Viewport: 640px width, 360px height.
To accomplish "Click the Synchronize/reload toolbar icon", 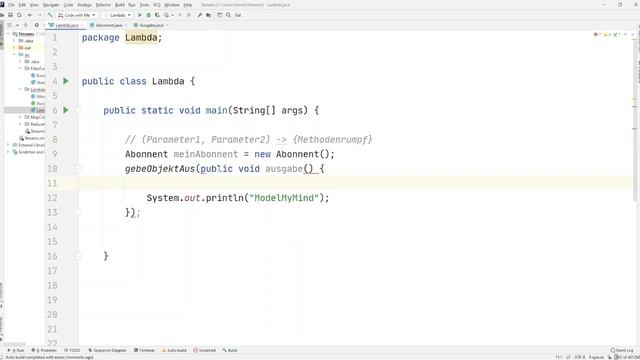I will pyautogui.click(x=19, y=15).
